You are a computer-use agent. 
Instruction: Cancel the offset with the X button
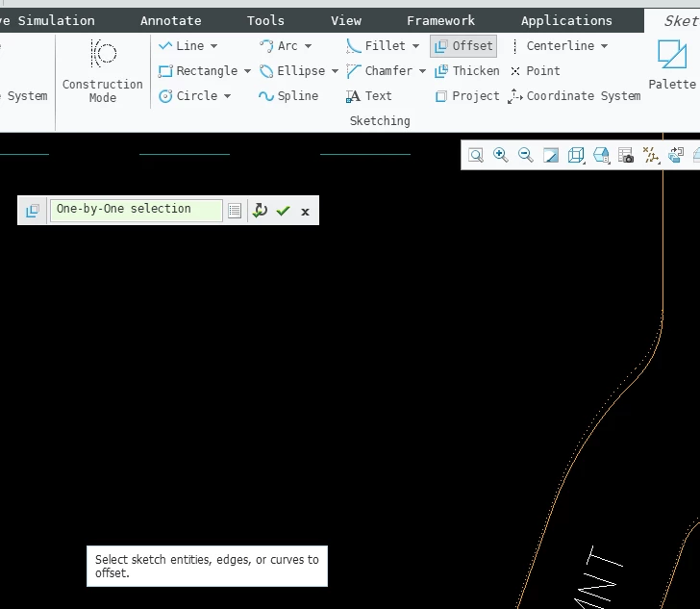(x=306, y=212)
